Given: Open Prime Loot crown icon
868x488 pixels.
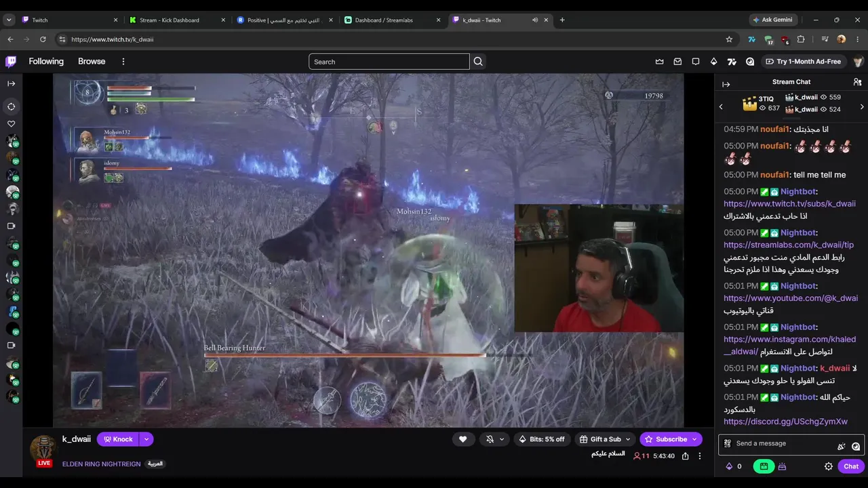Looking at the screenshot, I should (659, 62).
